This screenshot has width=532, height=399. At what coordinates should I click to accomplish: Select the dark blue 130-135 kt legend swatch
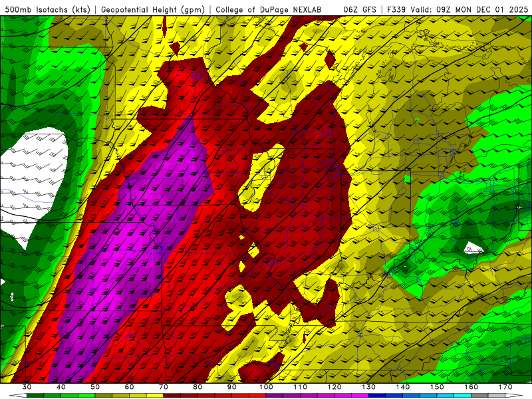point(377,396)
